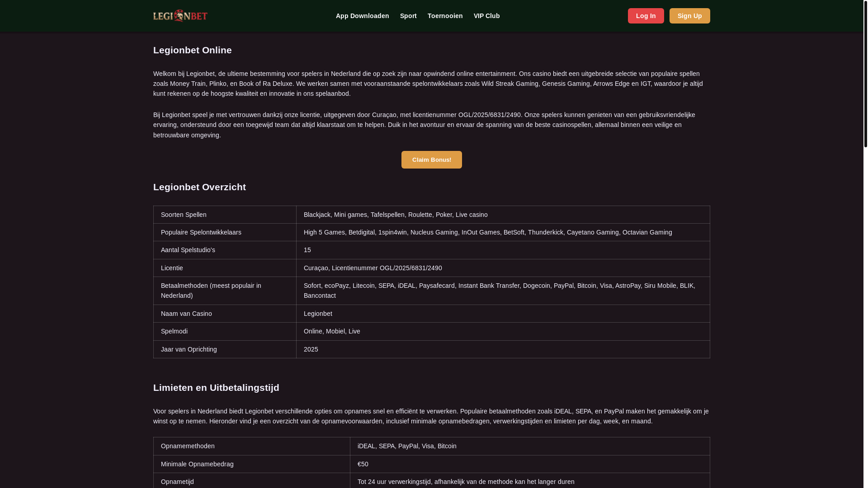Click the 'Jaar van Oprichting' cell
This screenshot has height=488, width=868.
tap(225, 349)
